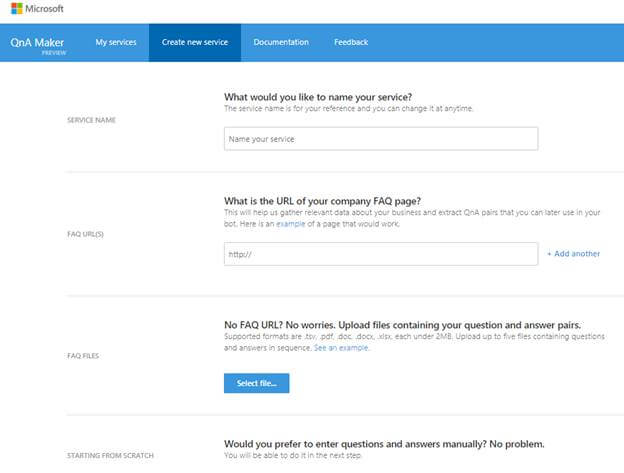Open the QnA Maker home link
Image resolution: width=624 pixels, height=473 pixels.
point(38,44)
